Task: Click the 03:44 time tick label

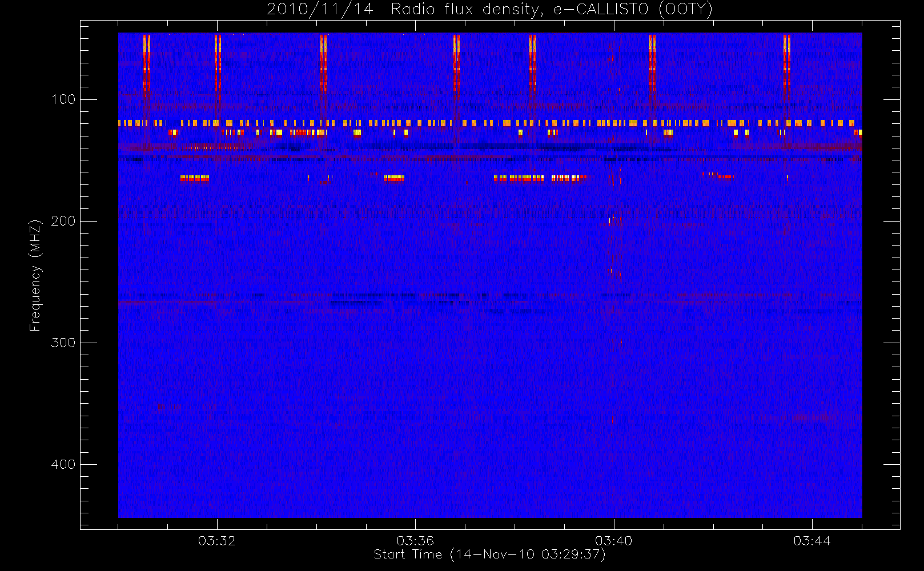Action: click(x=812, y=541)
